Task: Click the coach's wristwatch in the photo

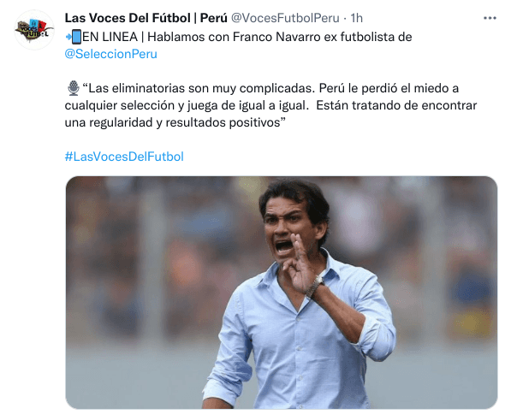Action: (314, 287)
